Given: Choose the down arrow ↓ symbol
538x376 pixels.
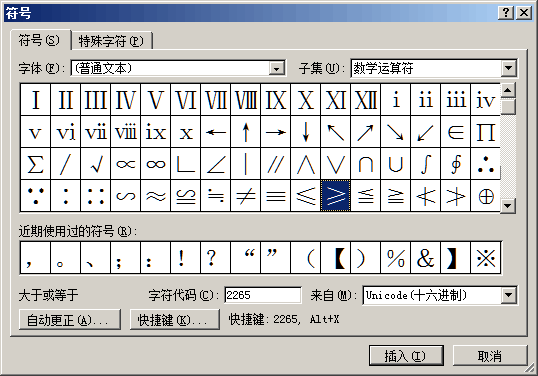Looking at the screenshot, I should pyautogui.click(x=306, y=132).
